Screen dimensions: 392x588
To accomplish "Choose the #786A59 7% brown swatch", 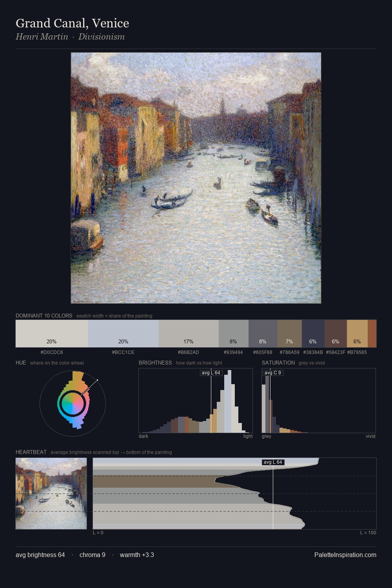I will pos(290,334).
